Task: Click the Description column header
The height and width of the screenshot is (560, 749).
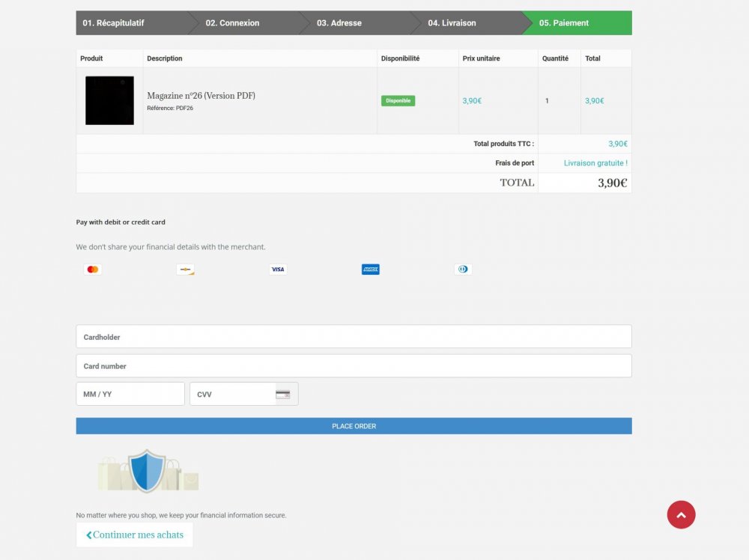Action: [x=164, y=58]
